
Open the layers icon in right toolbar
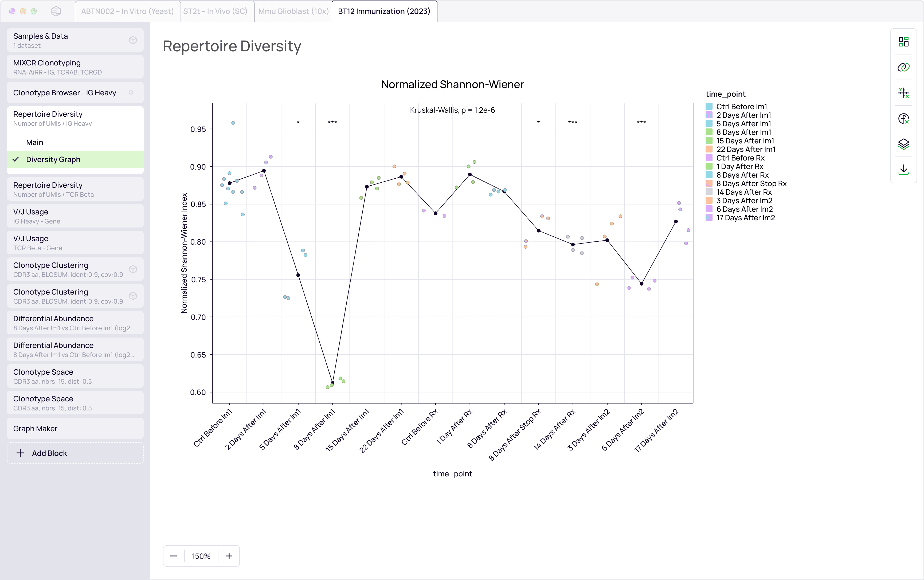[903, 144]
